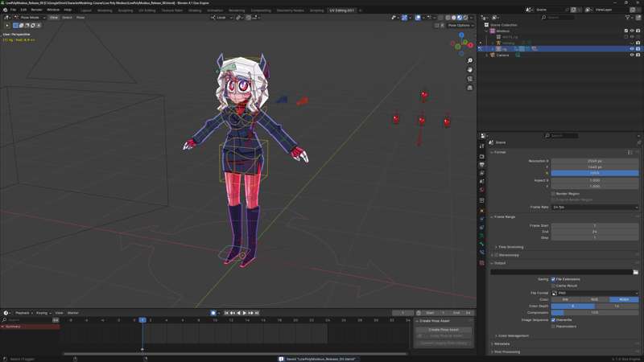644x362 pixels.
Task: Uncheck the File Extensions checkbox
Action: pos(553,279)
